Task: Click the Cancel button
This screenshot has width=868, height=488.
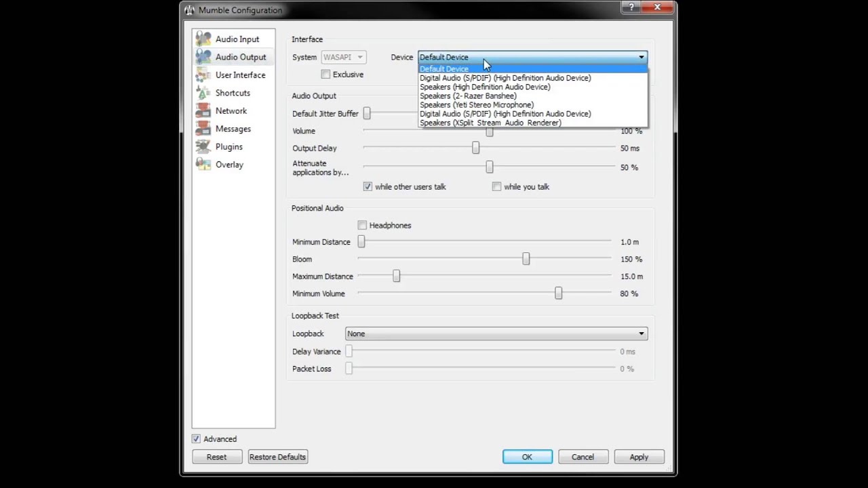Action: 583,457
